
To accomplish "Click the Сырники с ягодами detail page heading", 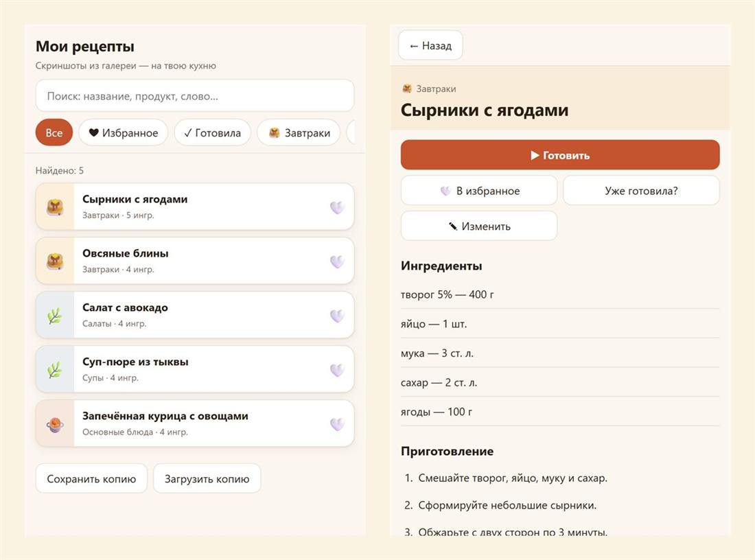I will (485, 110).
